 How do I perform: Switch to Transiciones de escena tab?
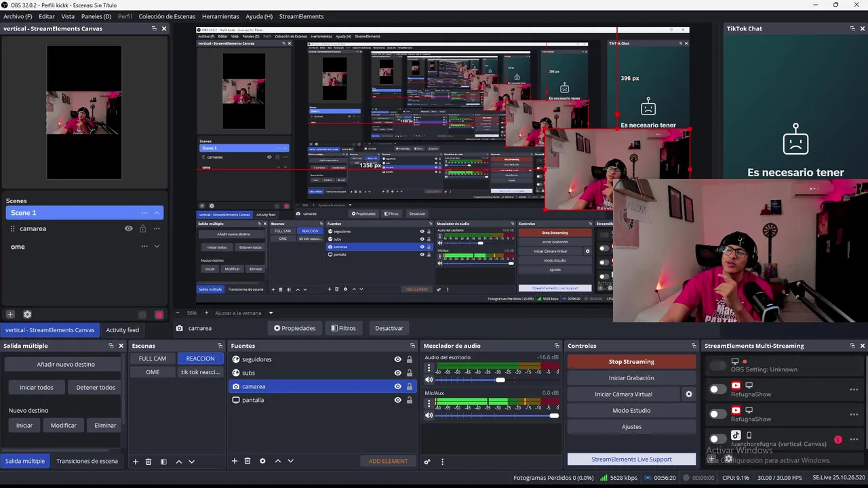point(87,461)
